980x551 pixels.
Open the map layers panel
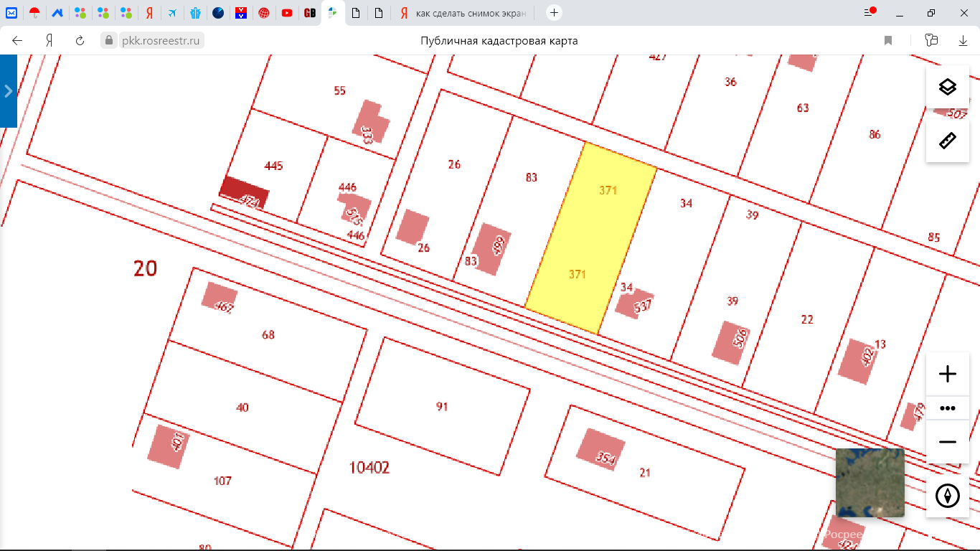coord(947,87)
